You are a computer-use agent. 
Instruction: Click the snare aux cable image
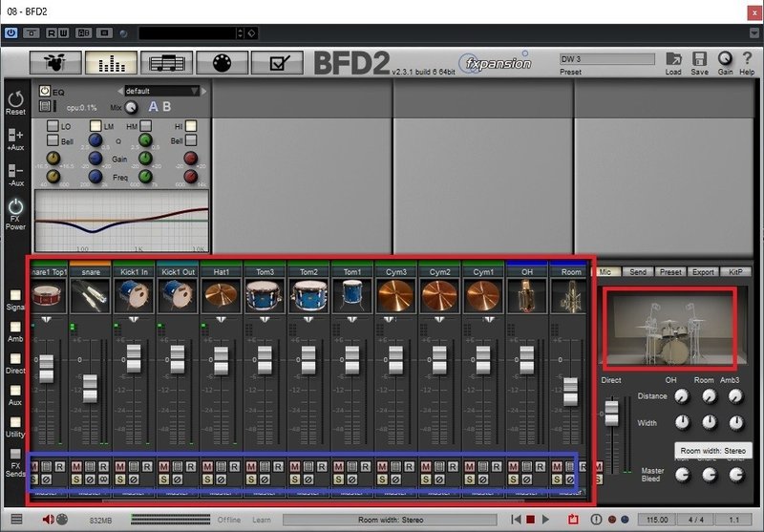90,296
